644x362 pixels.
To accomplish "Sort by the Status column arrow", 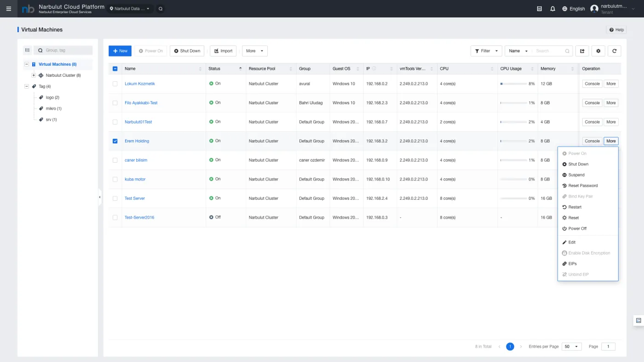I will 240,69.
